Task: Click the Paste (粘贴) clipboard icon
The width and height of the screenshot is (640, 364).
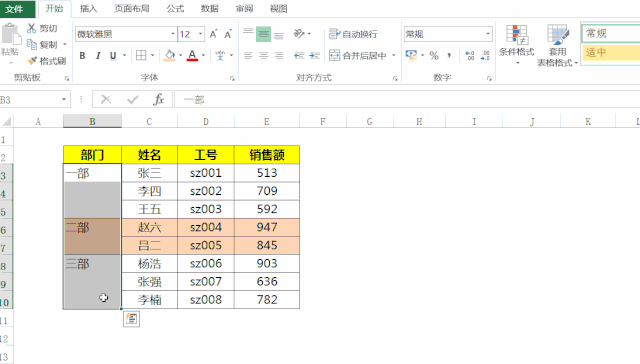Action: coord(11,34)
